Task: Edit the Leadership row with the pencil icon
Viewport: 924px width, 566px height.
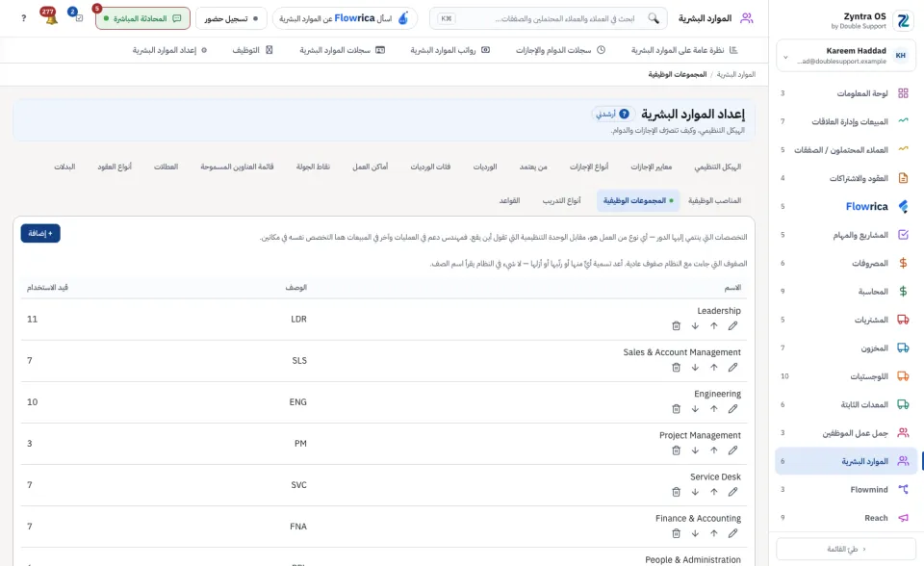Action: tap(732, 326)
